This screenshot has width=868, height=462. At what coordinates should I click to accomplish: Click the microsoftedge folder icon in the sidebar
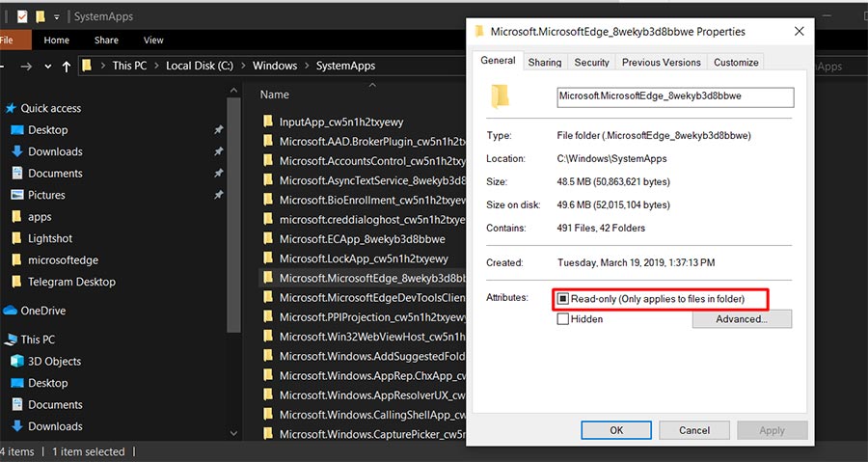pyautogui.click(x=17, y=259)
